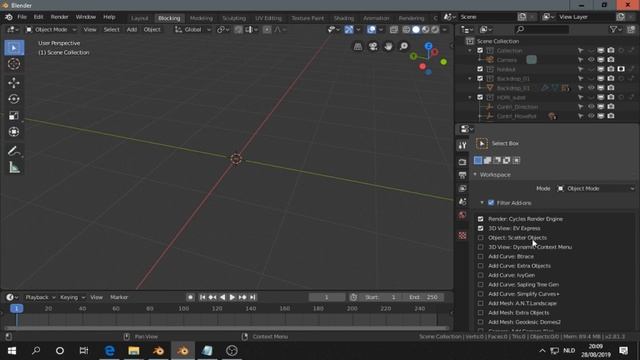Click the timeline horizontal scrollbar
Viewport: 640px width, 360px height.
226,328
